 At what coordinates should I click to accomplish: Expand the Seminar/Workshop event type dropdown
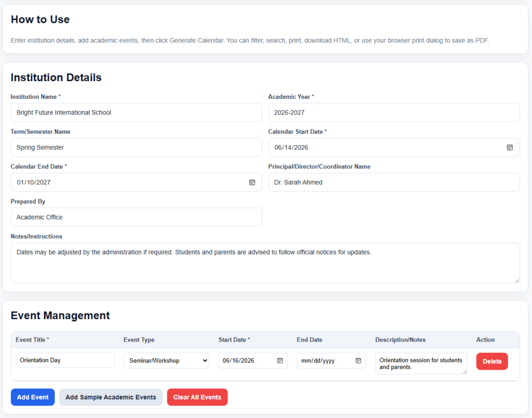tap(167, 361)
